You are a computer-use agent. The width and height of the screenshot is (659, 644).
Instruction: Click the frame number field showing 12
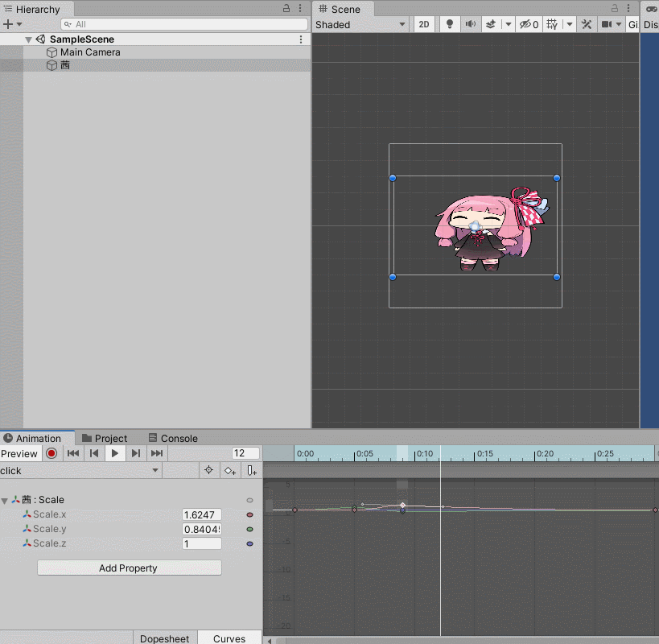tap(245, 453)
